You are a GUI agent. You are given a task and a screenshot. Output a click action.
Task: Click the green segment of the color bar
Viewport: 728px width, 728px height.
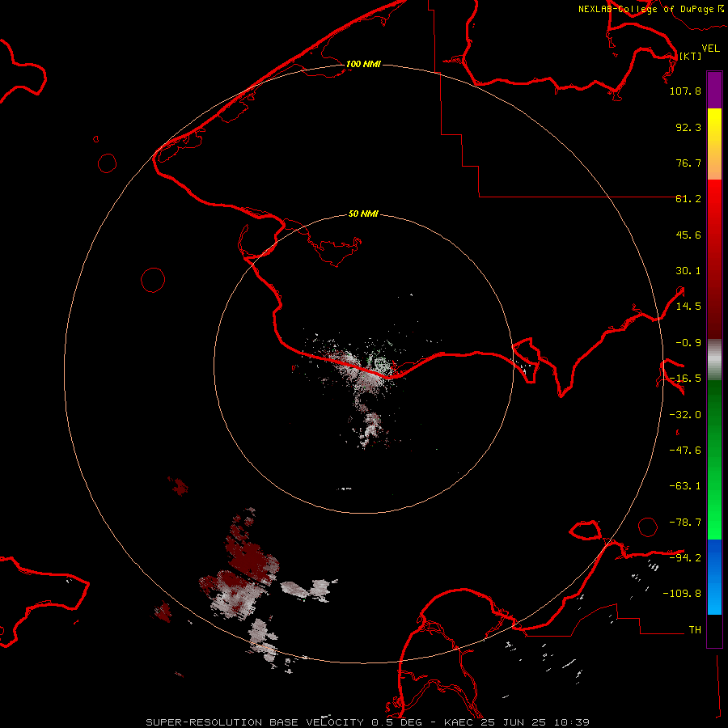point(714,459)
